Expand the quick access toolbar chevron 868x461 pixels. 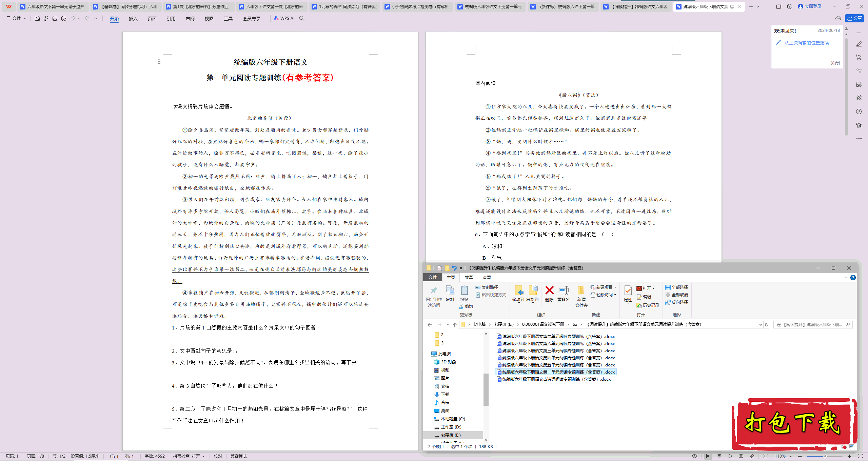click(x=96, y=18)
